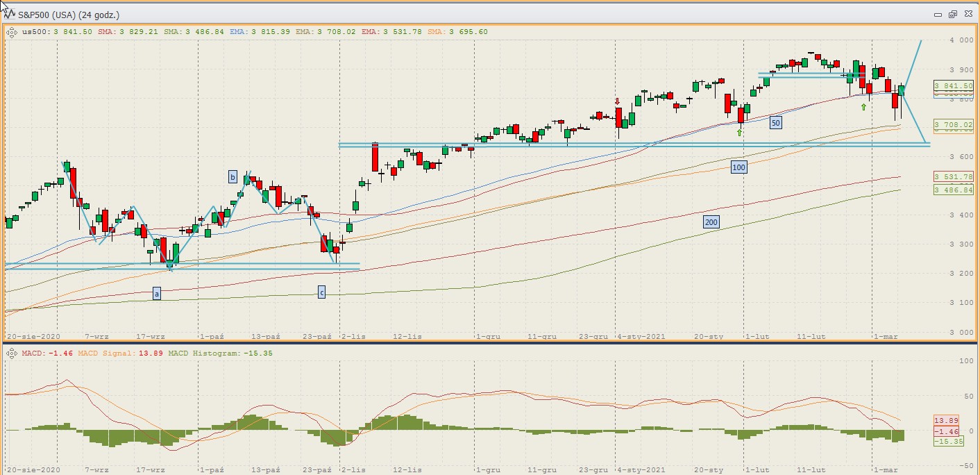Click the move-arrows icon in the MACD panel
Viewport: 980px width, 475px height.
(12, 353)
